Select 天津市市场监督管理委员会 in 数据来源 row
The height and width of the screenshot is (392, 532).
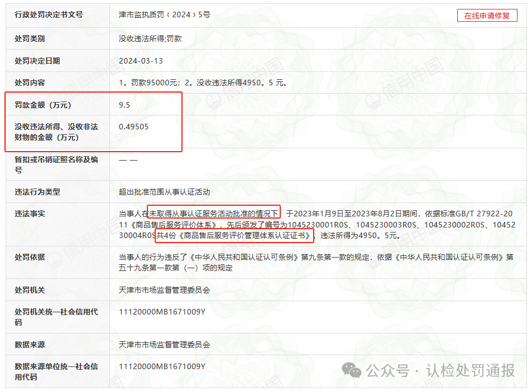tap(164, 345)
